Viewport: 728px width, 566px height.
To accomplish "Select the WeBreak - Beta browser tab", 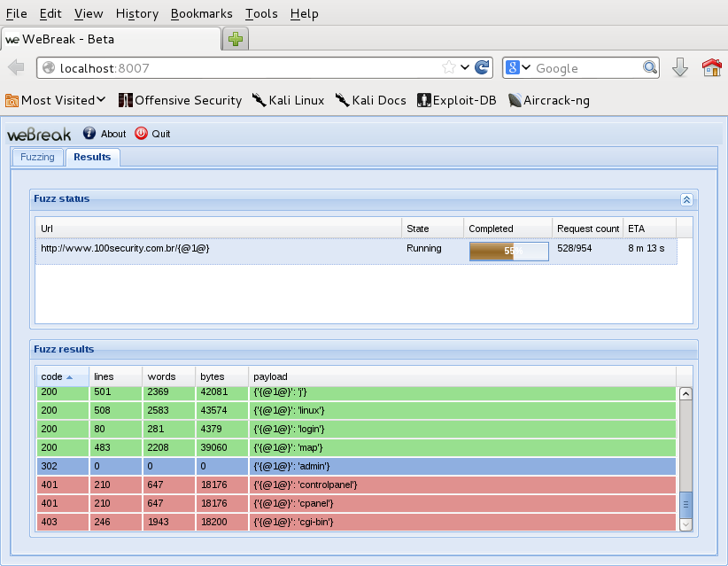I will [x=111, y=39].
